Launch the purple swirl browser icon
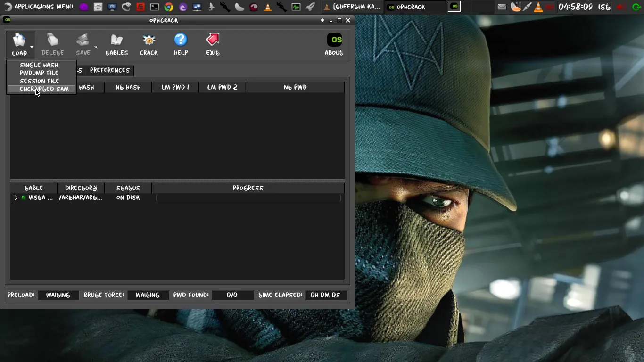Image resolution: width=644 pixels, height=362 pixels. click(183, 7)
